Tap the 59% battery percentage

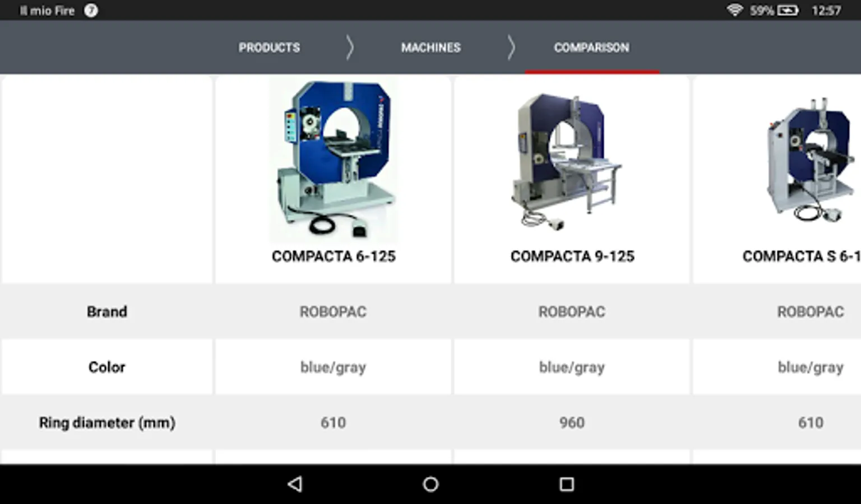point(762,10)
